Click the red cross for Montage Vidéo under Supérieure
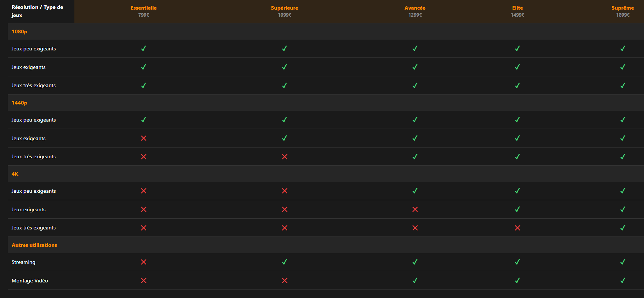 click(x=285, y=281)
